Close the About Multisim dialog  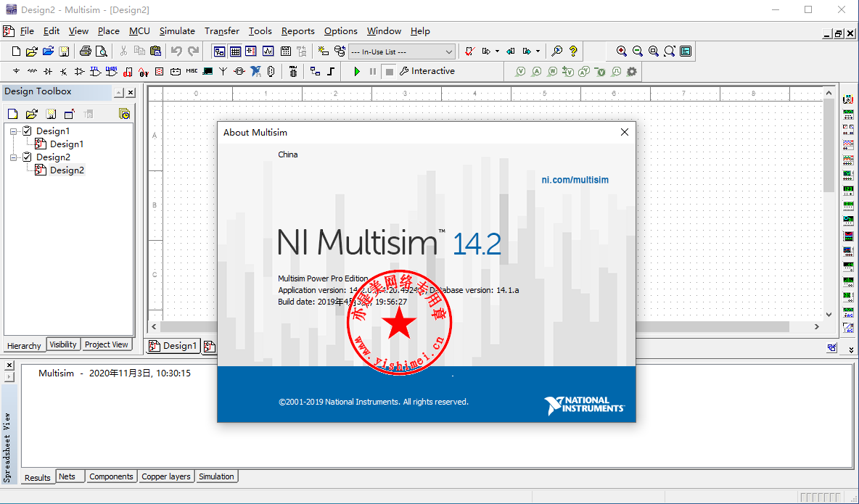pyautogui.click(x=624, y=132)
